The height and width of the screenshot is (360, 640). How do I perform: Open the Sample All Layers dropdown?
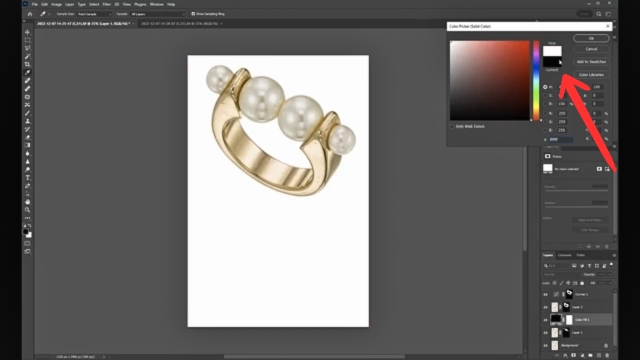point(158,14)
